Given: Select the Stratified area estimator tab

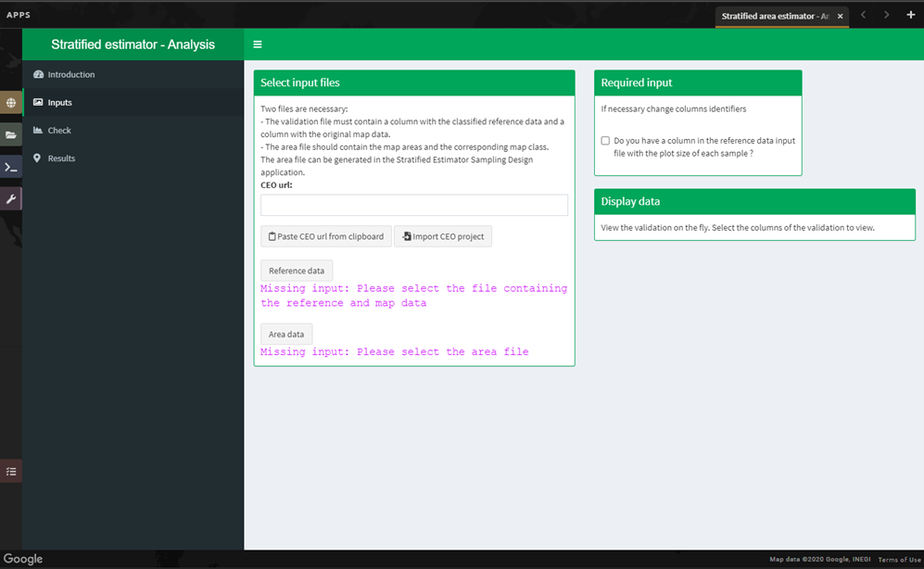Looking at the screenshot, I should click(778, 16).
